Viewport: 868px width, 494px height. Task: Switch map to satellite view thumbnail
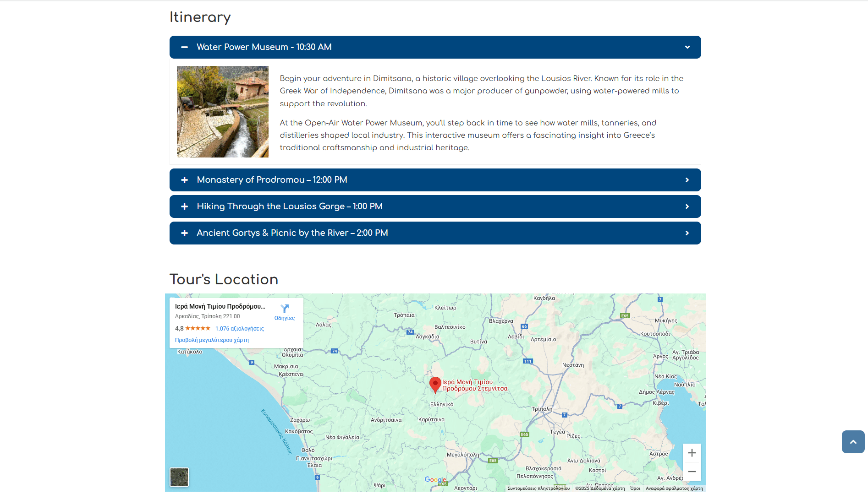(x=179, y=477)
